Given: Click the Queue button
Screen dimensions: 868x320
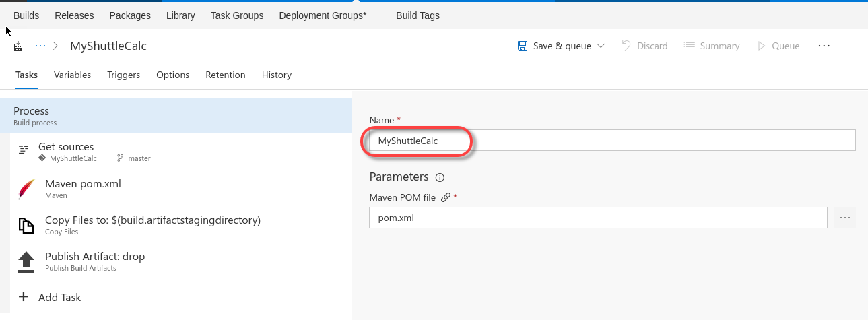Looking at the screenshot, I should 778,46.
